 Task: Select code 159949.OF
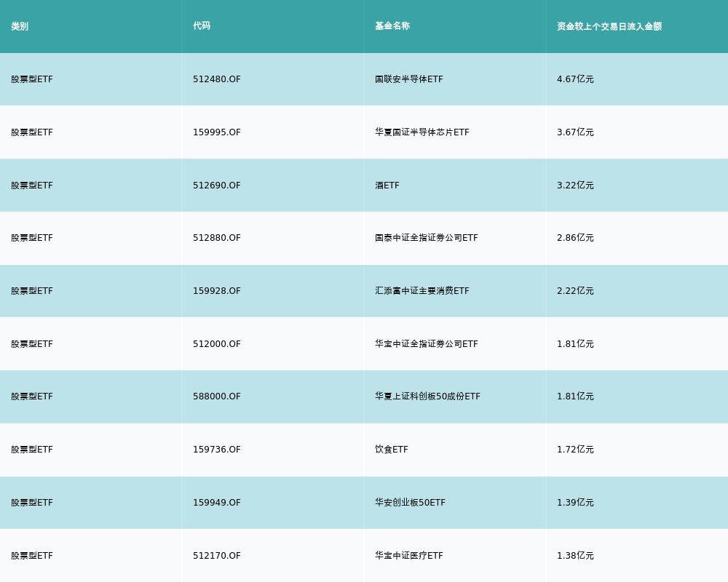(x=217, y=503)
